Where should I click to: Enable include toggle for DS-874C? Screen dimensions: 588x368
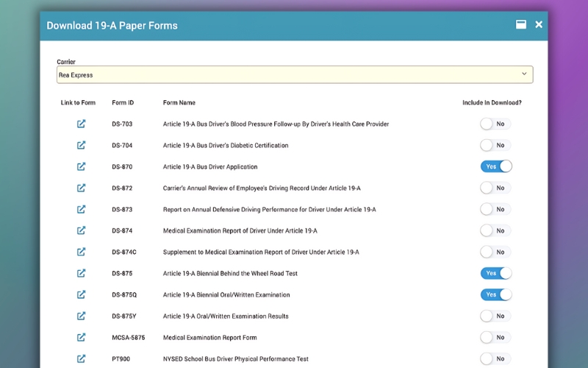(x=495, y=252)
